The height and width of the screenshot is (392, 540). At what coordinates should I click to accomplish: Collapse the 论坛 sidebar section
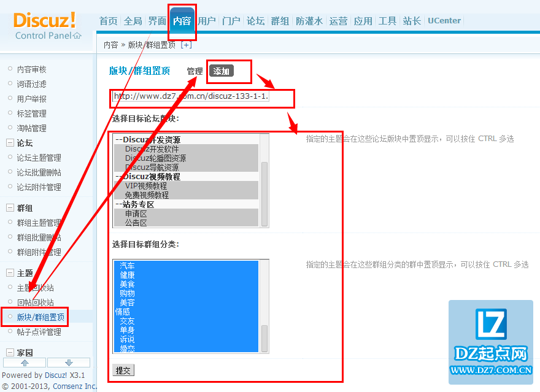point(10,143)
